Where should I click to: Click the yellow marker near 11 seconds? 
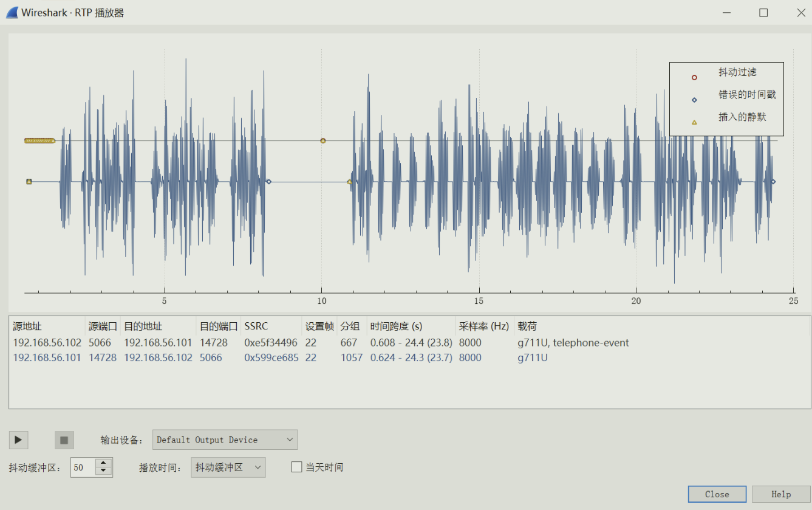350,181
